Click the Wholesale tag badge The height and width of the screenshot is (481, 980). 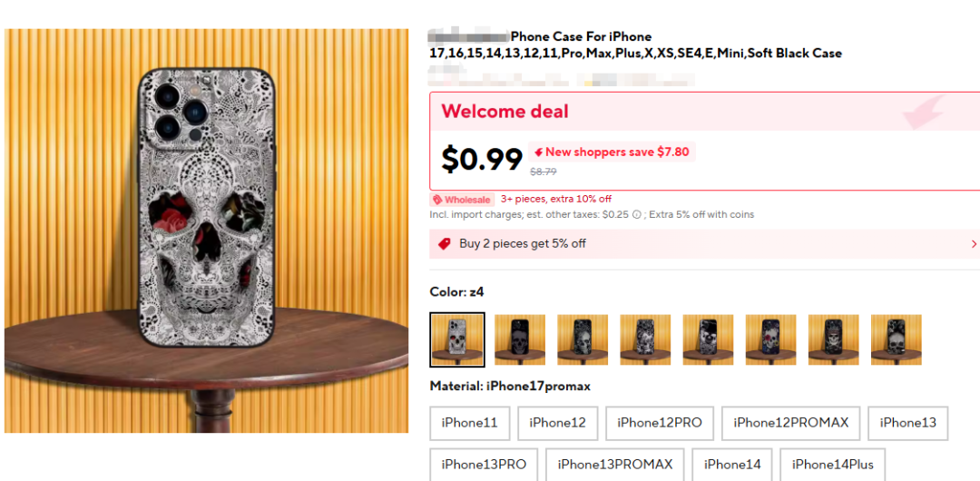(462, 200)
